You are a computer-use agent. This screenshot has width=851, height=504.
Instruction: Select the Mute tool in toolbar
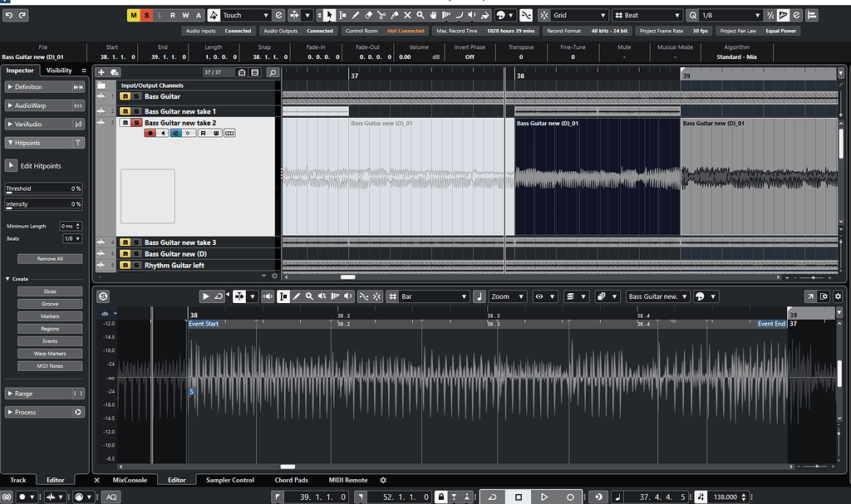407,15
